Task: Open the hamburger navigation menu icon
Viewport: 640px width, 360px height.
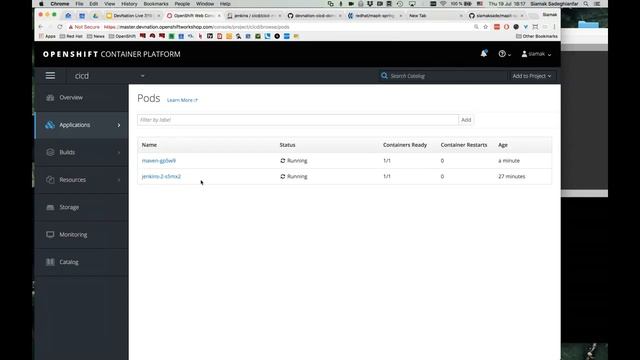Action: pos(50,76)
